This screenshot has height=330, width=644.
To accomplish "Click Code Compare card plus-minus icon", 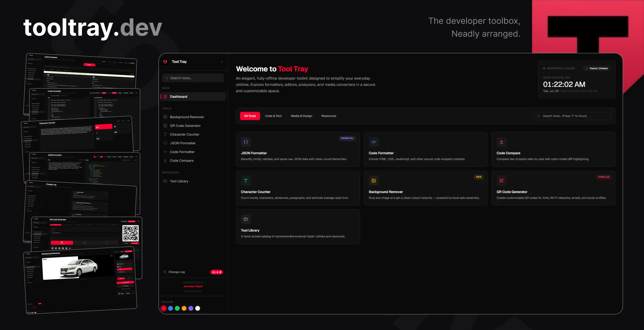I will (501, 142).
